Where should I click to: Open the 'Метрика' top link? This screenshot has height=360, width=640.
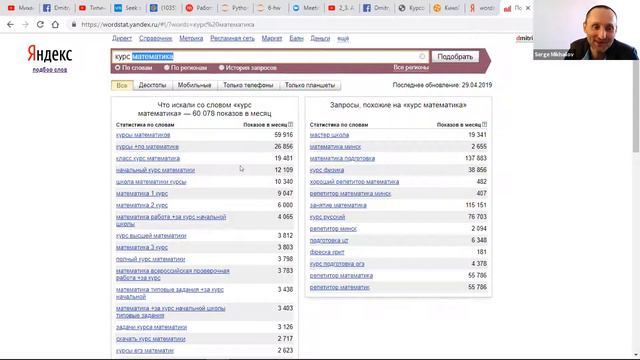tap(191, 38)
